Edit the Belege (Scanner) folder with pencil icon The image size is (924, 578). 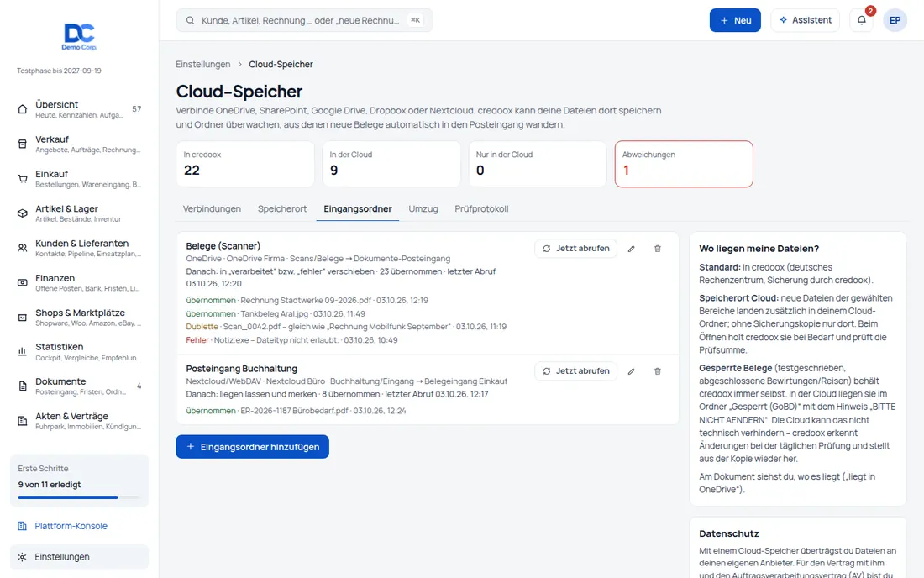click(631, 249)
